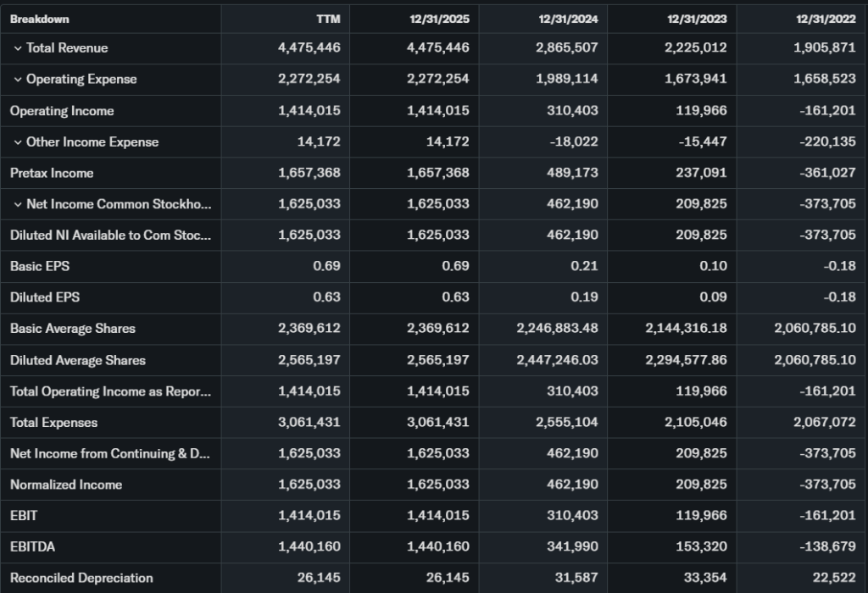Click the Breakdown header label
This screenshot has width=868, height=593.
tap(40, 19)
